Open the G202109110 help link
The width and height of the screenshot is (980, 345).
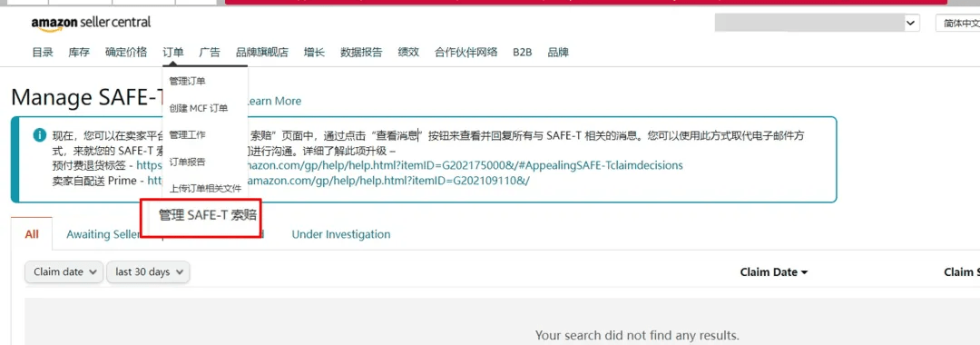pos(388,181)
